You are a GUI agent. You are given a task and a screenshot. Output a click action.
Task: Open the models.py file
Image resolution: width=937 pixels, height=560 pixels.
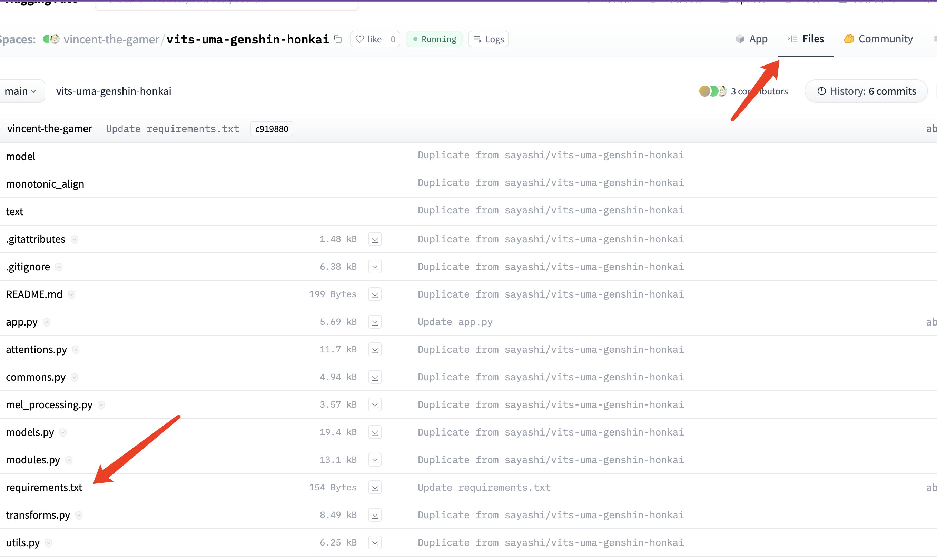pyautogui.click(x=30, y=432)
